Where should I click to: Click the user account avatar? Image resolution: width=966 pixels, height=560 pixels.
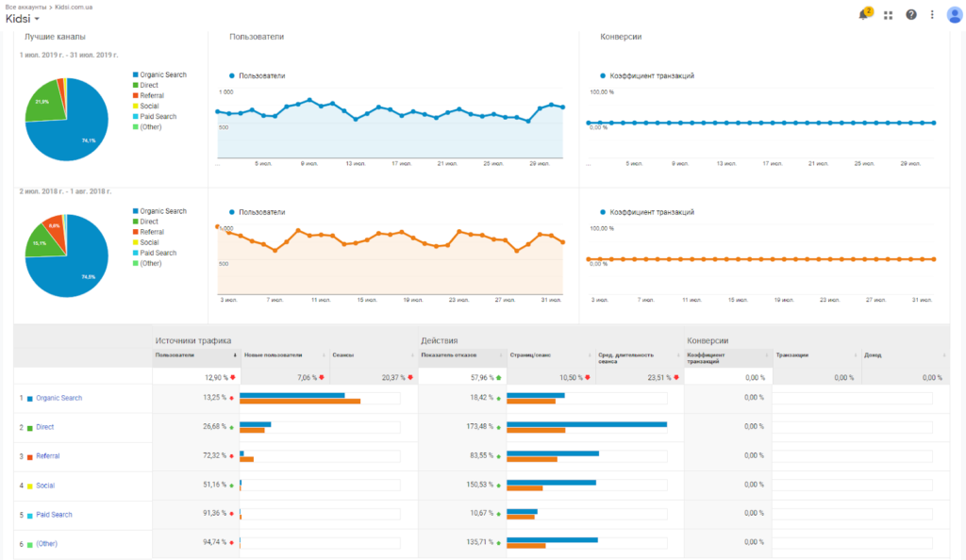point(954,14)
